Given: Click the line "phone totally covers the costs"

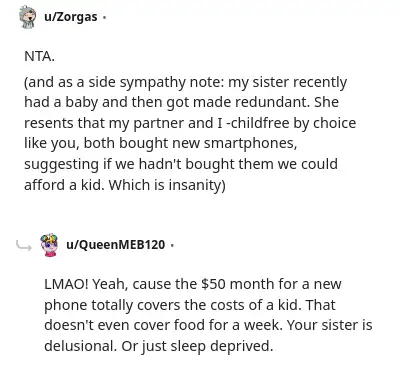Looking at the screenshot, I should coord(190,305).
